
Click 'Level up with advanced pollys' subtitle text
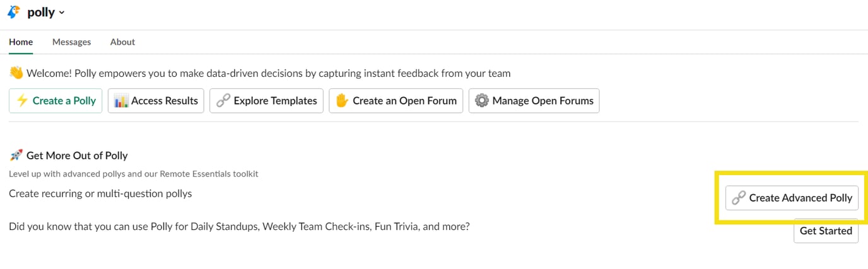tap(134, 173)
